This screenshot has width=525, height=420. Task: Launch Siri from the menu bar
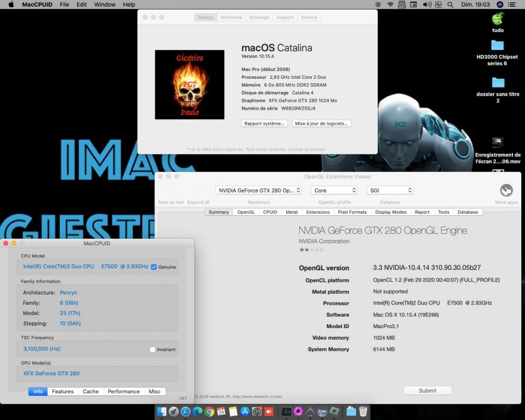pyautogui.click(x=500, y=4)
